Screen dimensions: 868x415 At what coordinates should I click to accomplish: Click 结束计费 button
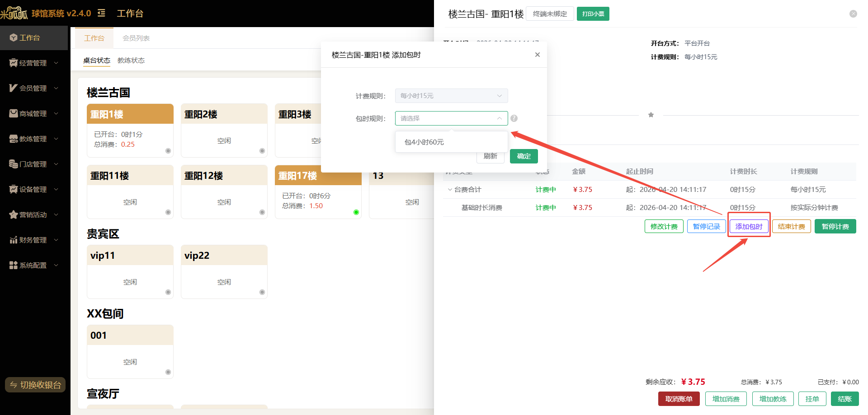(x=792, y=226)
